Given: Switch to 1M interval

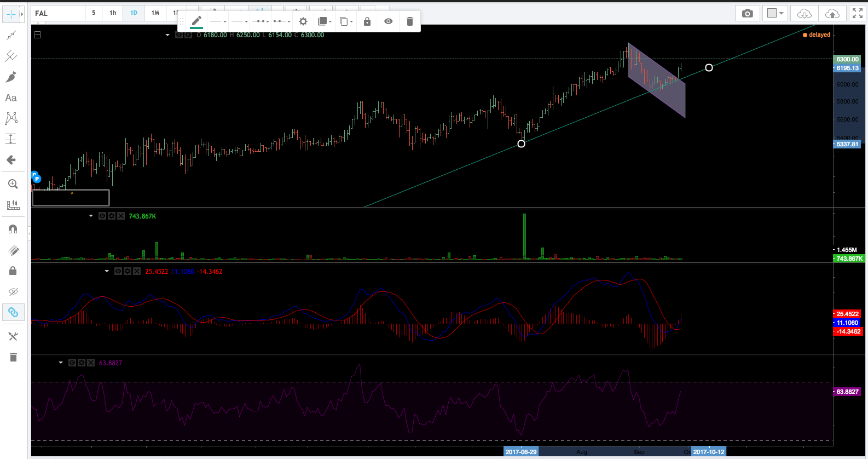Looking at the screenshot, I should pos(155,13).
